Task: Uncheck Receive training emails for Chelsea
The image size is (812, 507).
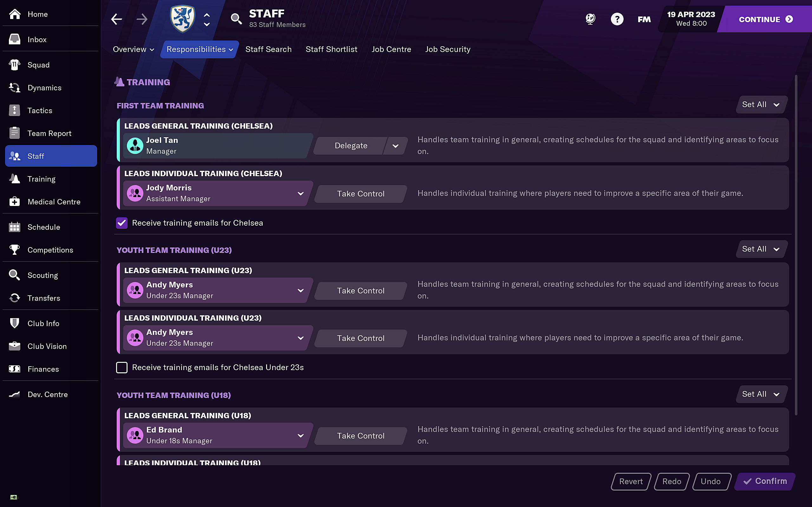Action: coord(122,223)
